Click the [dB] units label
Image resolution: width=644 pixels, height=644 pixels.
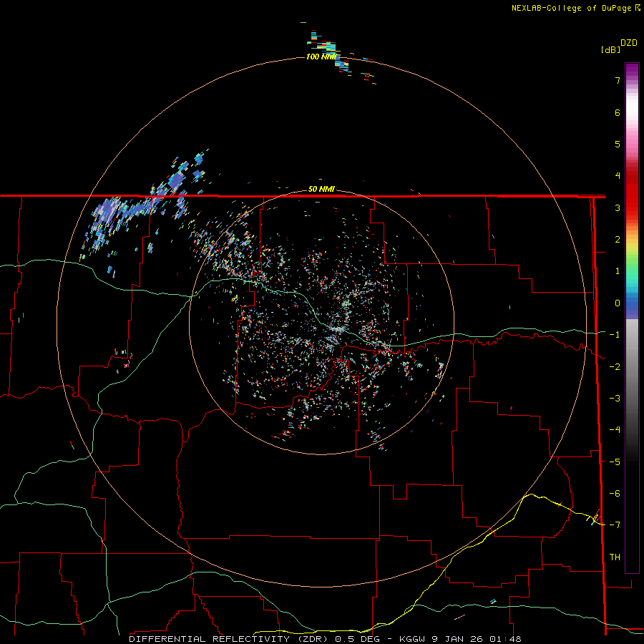pos(610,49)
